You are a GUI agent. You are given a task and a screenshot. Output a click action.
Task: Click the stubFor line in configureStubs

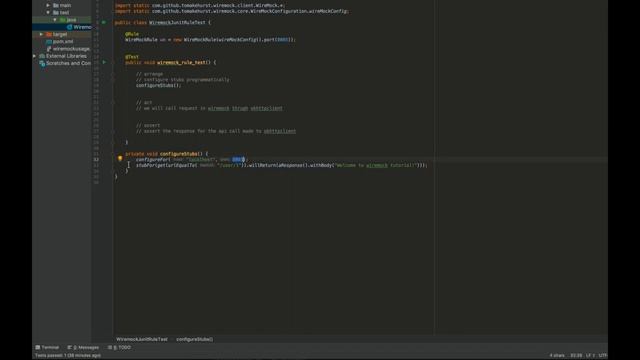point(282,165)
